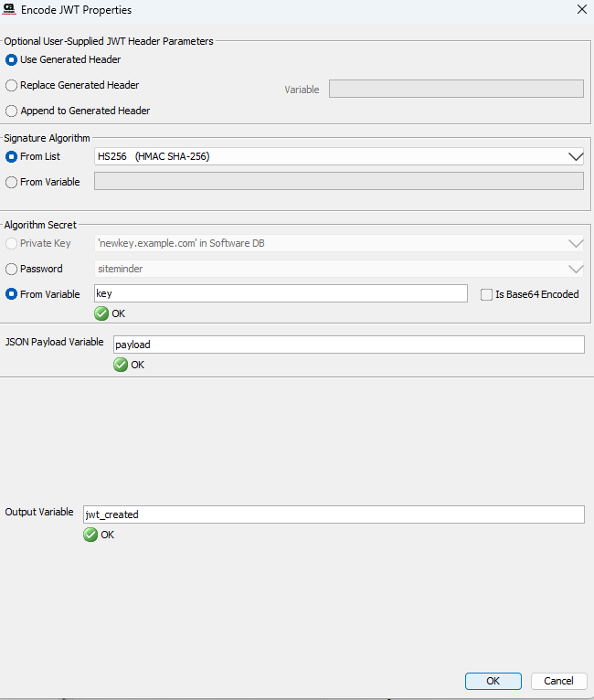Select Signature Algorithm From List radio button
The height and width of the screenshot is (700, 594).
point(12,156)
